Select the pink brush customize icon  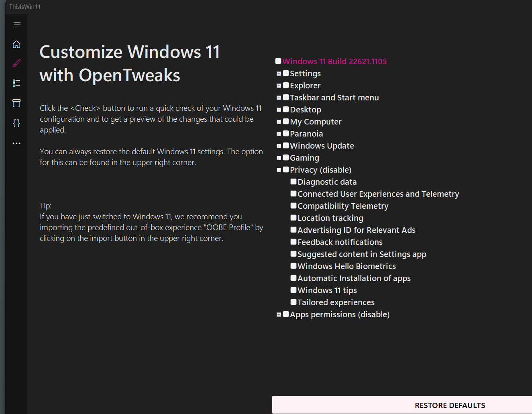(16, 63)
